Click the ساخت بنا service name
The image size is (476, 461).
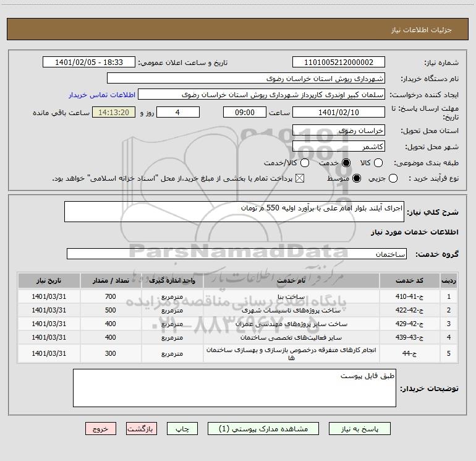[x=291, y=296]
